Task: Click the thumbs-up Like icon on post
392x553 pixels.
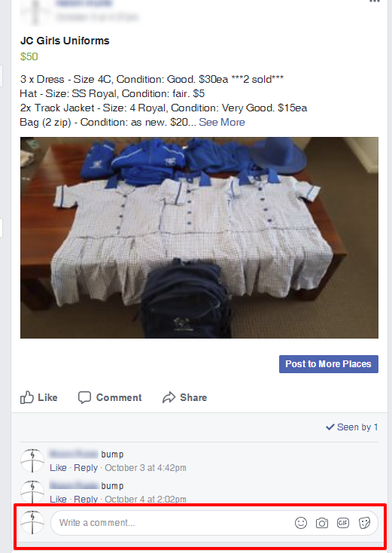Action: [x=27, y=397]
